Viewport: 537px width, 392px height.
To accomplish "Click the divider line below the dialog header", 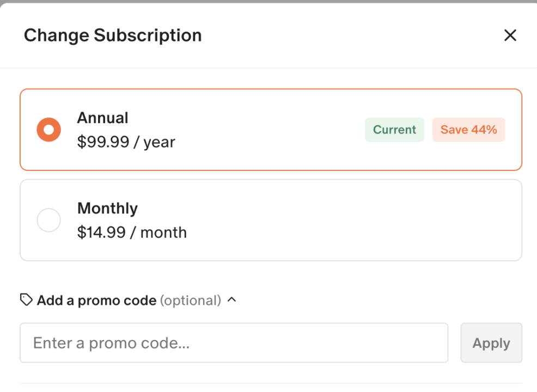I will pyautogui.click(x=268, y=68).
